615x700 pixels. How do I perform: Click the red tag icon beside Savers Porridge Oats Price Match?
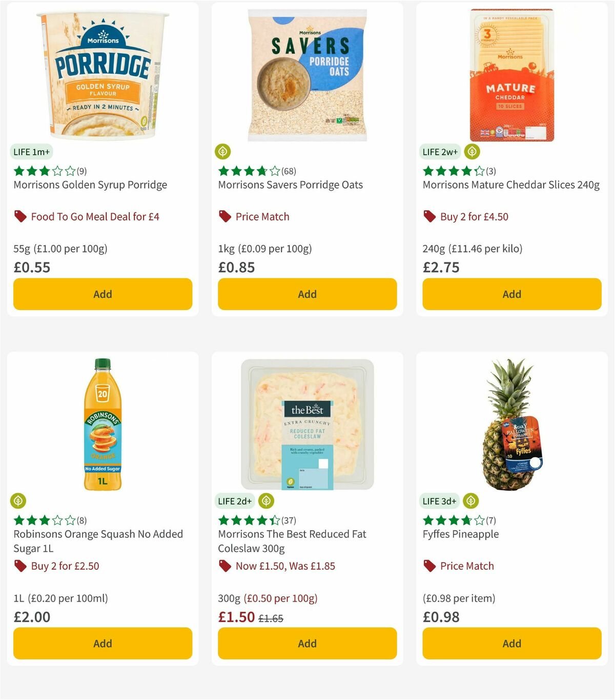click(224, 216)
